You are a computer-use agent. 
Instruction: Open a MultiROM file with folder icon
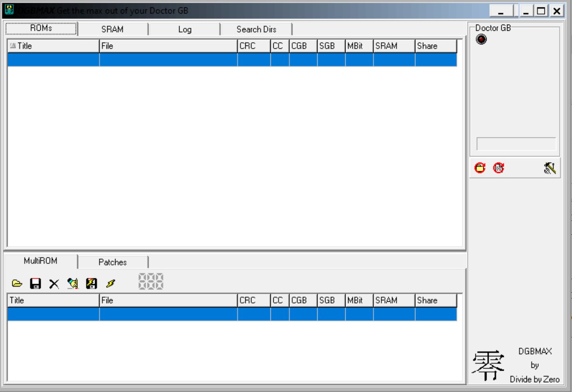pyautogui.click(x=17, y=283)
